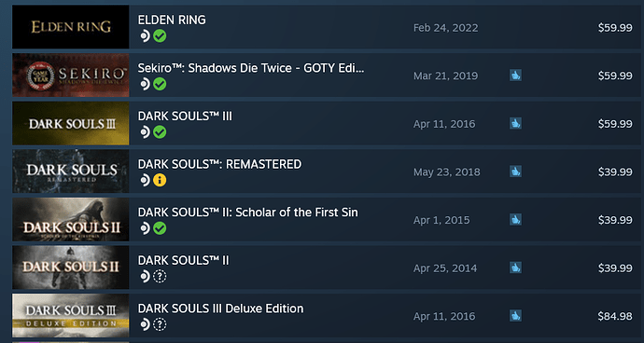
Task: Click thumbs-up review icon for DARK SOULS III
Action: pos(515,123)
